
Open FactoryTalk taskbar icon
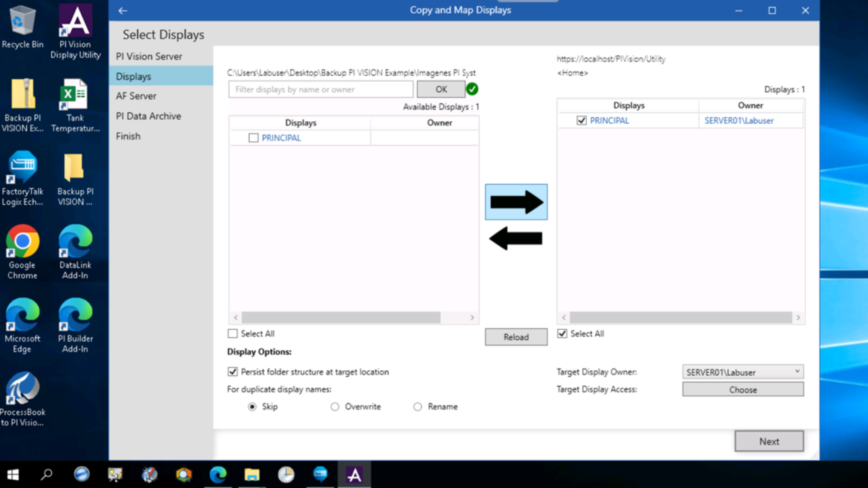click(x=320, y=474)
